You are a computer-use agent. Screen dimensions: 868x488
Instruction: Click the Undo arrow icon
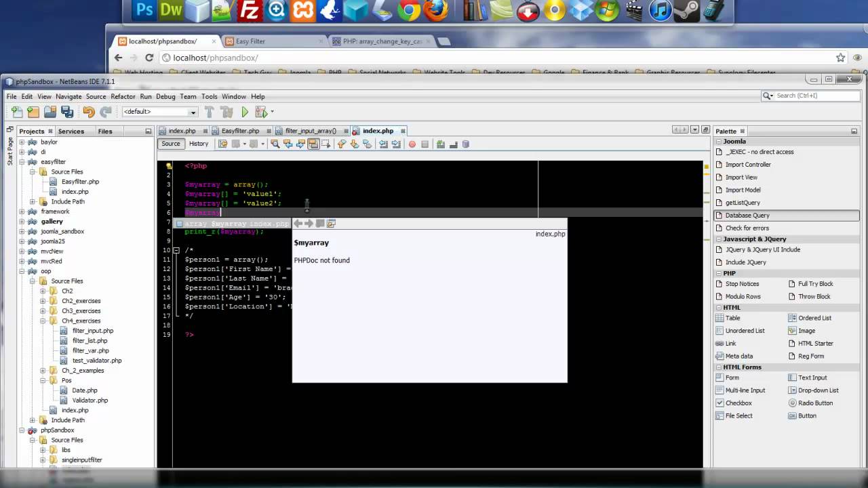click(89, 112)
